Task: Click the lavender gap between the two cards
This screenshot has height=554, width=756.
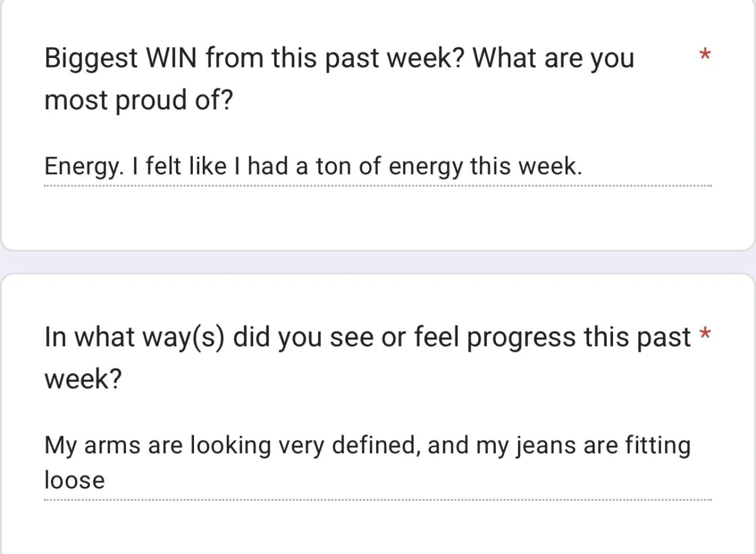Action: coord(378,262)
